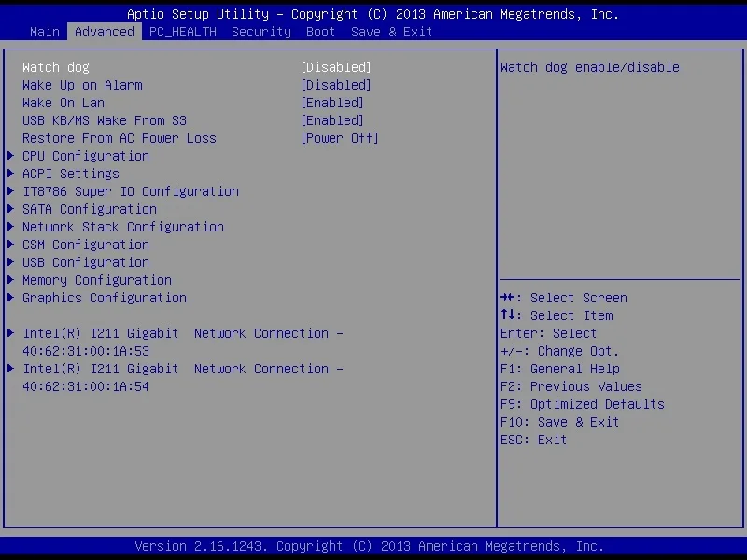Open the second Intel I211 Gigabit Network Connection entry
Image resolution: width=747 pixels, height=560 pixels.
click(183, 369)
